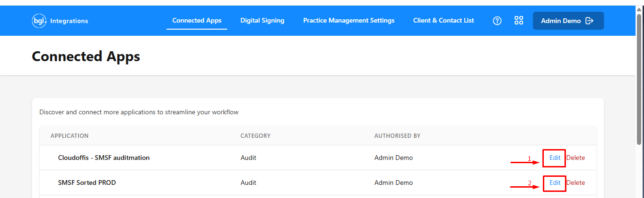Click the AUTHORISED BY column header
Image resolution: width=644 pixels, height=198 pixels.
coord(397,136)
